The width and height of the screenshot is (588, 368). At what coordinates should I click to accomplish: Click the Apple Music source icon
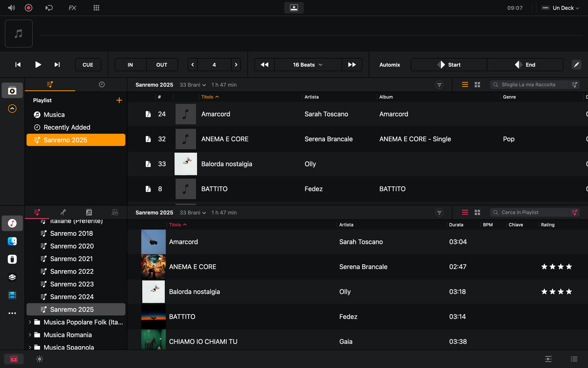point(12,223)
